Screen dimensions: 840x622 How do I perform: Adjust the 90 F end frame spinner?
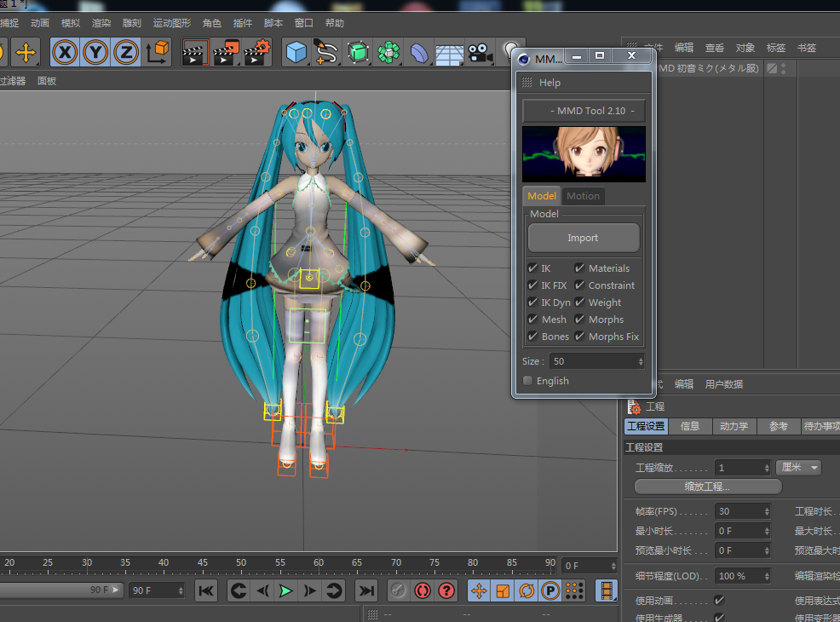pyautogui.click(x=181, y=590)
